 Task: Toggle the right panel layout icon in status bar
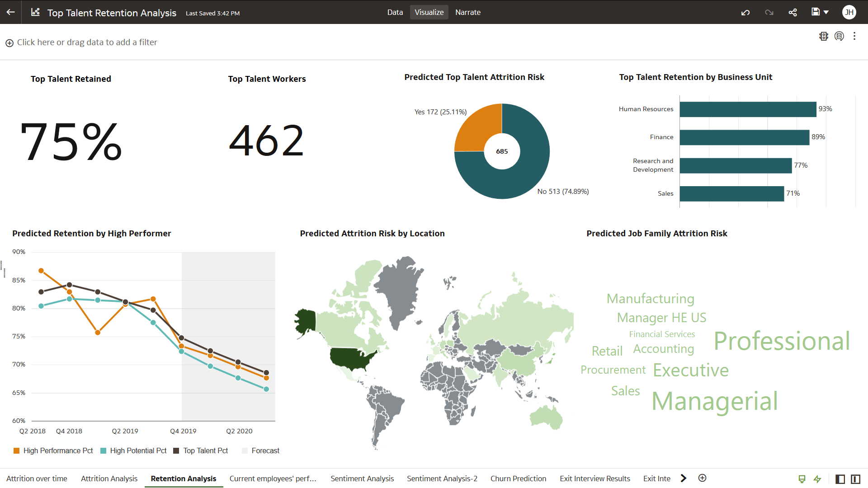tap(855, 479)
